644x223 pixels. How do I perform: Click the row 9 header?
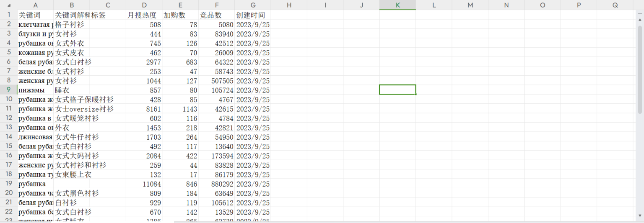click(x=9, y=90)
